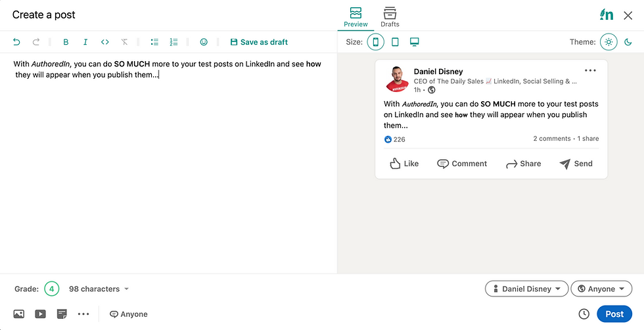The height and width of the screenshot is (330, 644).
Task: Open the Drafts tab
Action: coord(390,17)
